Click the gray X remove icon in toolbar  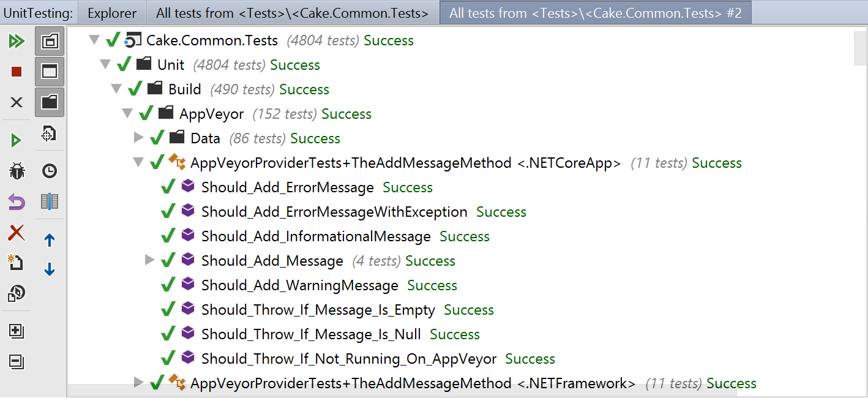(17, 102)
